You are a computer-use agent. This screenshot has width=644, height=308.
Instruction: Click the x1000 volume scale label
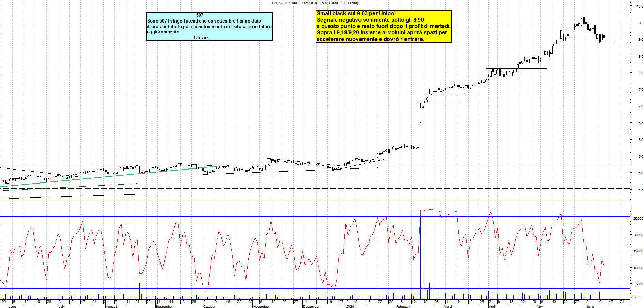click(x=635, y=297)
